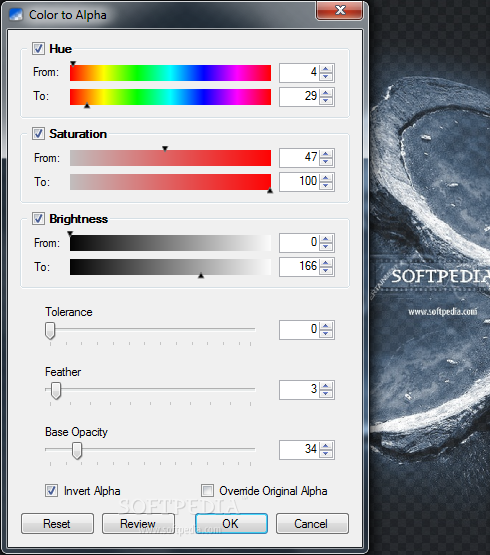This screenshot has height=555, width=490.
Task: Click the Feather slider thumb
Action: [x=56, y=390]
